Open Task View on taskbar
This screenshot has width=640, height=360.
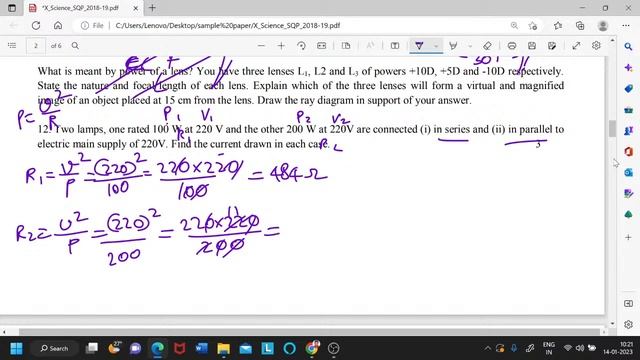click(92, 349)
